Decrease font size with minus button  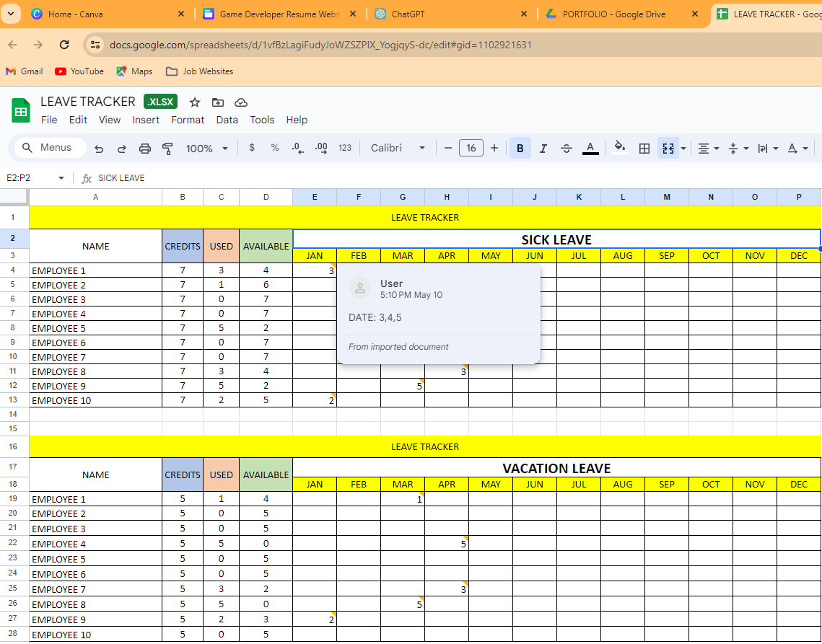coord(447,149)
